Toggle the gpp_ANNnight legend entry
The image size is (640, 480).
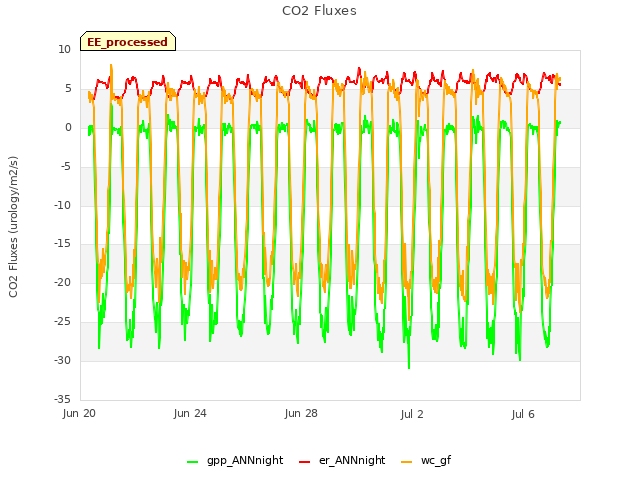tap(235, 460)
